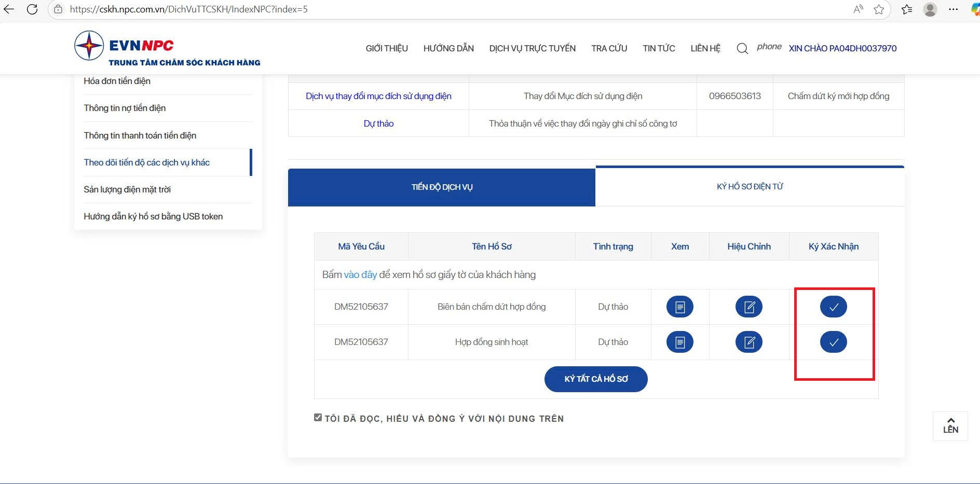The height and width of the screenshot is (484, 980).
Task: Sign confirm Hợp đồng sinh hoạt
Action: coord(833,342)
